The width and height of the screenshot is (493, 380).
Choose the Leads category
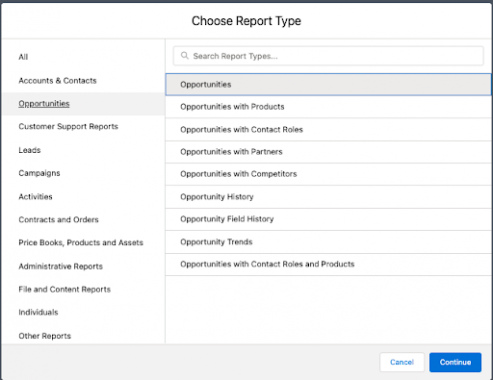point(30,150)
